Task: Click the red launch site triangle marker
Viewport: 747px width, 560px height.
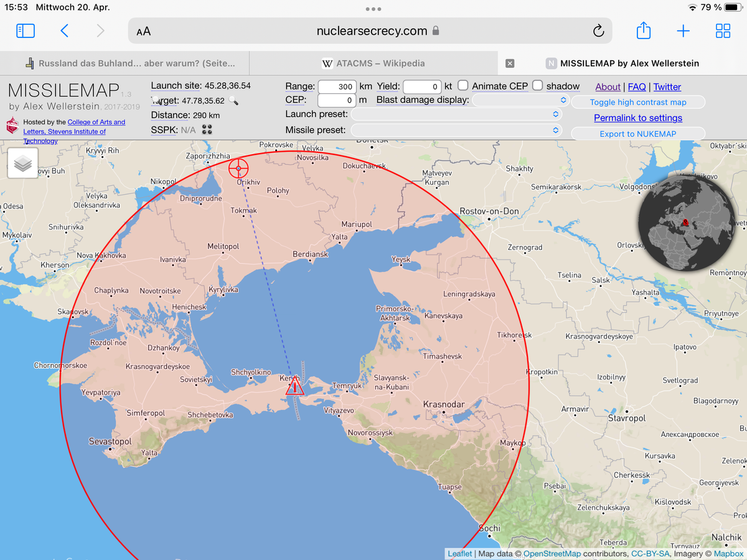Action: (x=294, y=387)
